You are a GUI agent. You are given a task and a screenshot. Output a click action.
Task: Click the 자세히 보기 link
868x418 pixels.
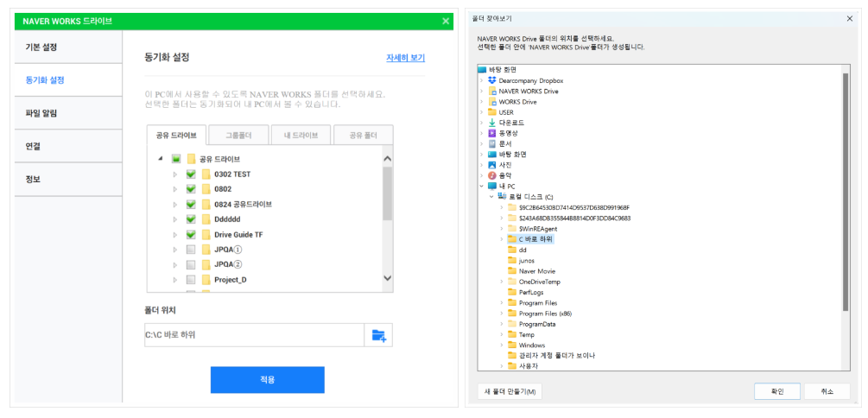[406, 58]
